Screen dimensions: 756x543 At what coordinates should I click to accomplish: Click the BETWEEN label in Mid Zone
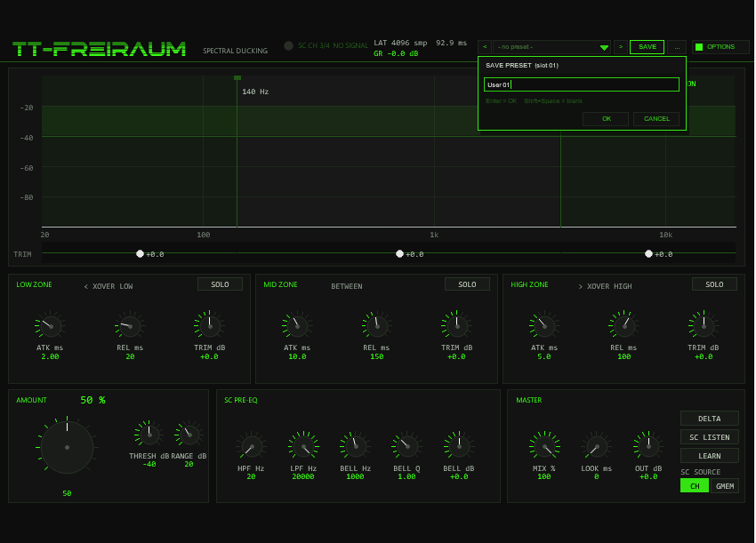click(x=347, y=286)
